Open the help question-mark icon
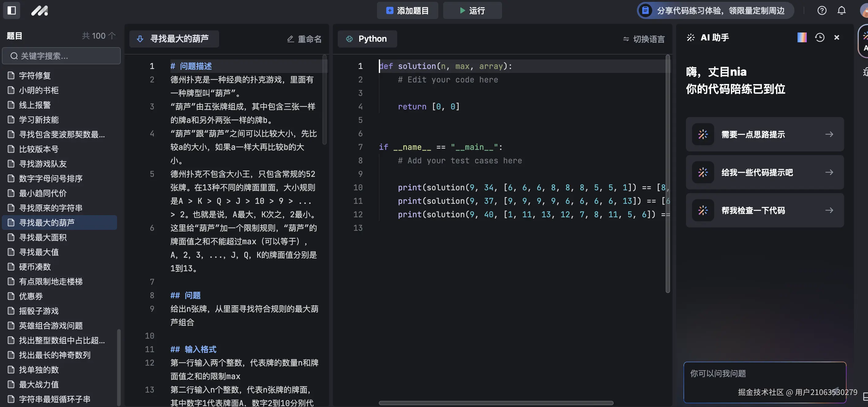 pos(822,10)
